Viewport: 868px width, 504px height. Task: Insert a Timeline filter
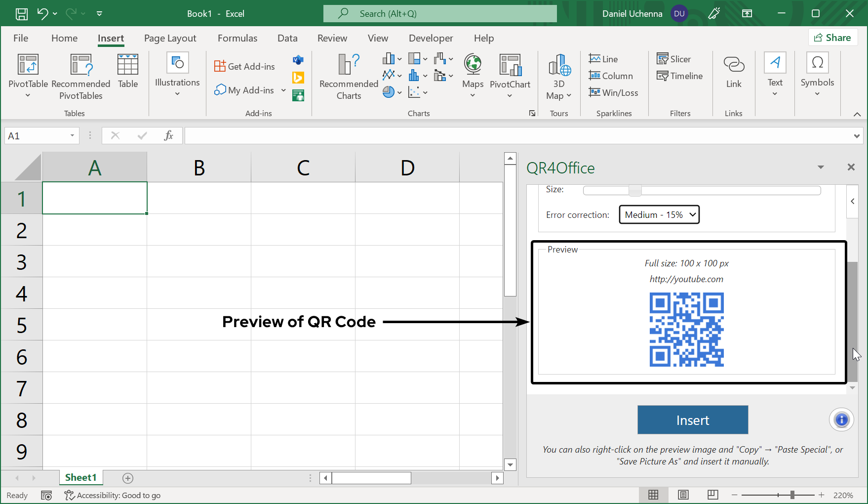(x=680, y=76)
